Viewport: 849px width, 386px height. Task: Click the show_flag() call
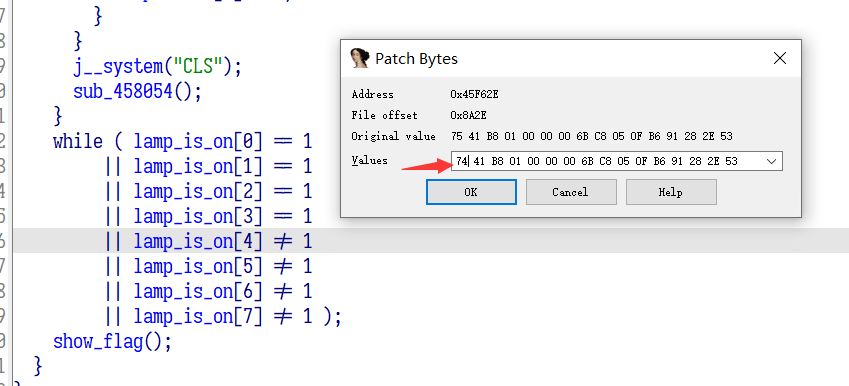(112, 342)
